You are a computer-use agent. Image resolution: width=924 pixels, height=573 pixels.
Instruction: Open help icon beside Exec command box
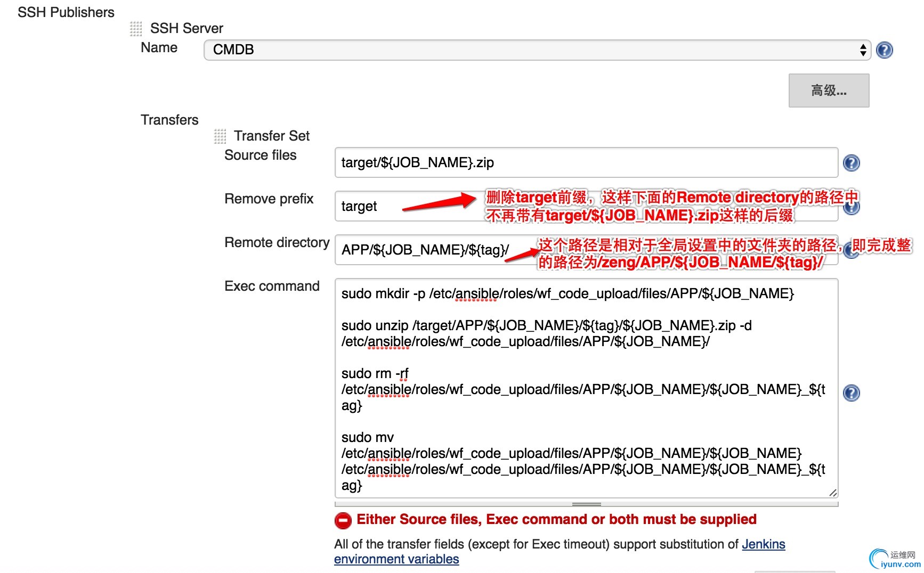851,392
